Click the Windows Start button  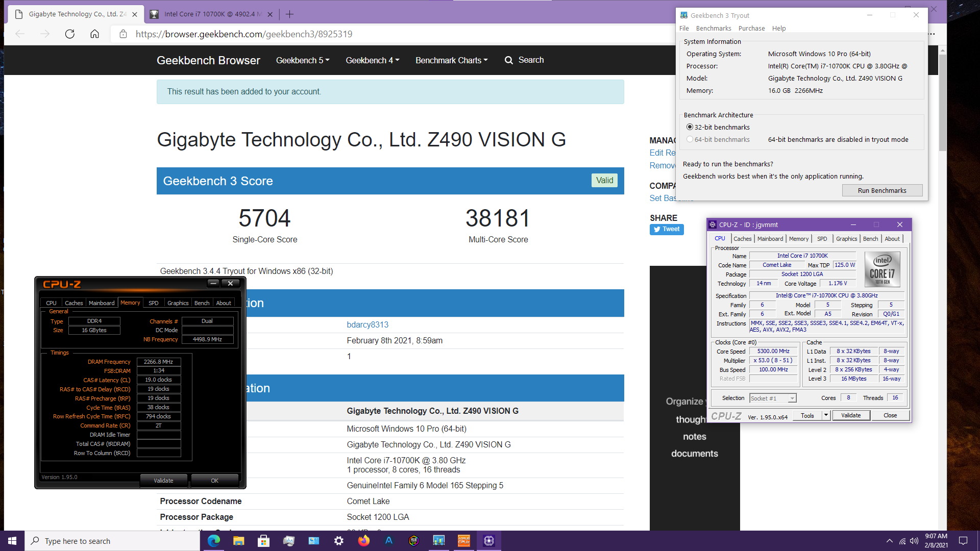point(12,541)
